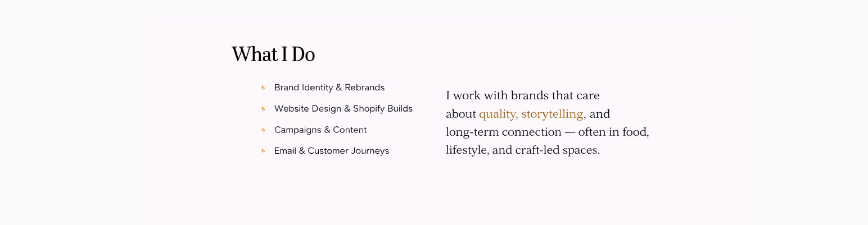
Task: Click the word "Rebrands" in the first item
Action: tap(364, 88)
